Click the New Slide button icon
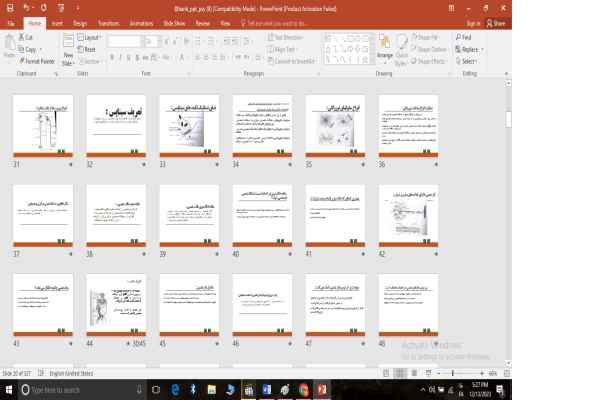 [x=68, y=42]
